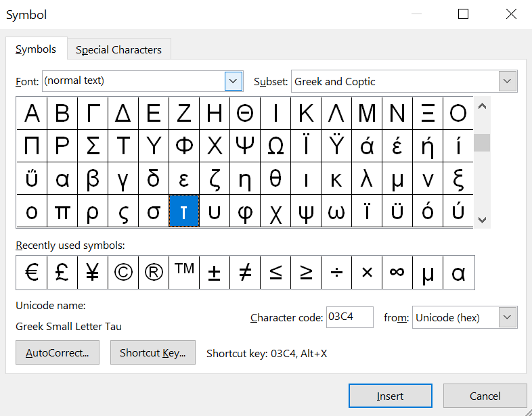
Task: Close the Symbol dialog window
Action: click(511, 14)
